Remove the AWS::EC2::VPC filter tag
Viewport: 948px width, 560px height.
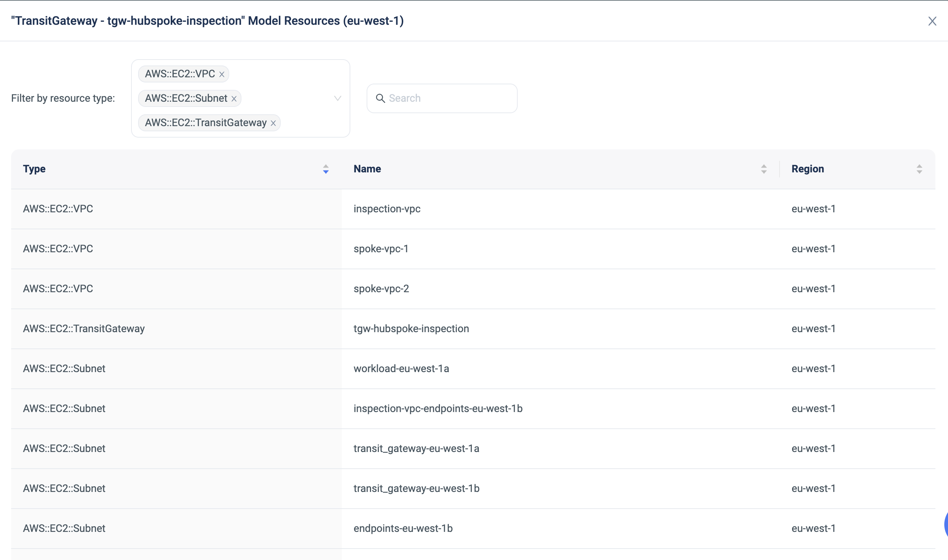coord(222,74)
